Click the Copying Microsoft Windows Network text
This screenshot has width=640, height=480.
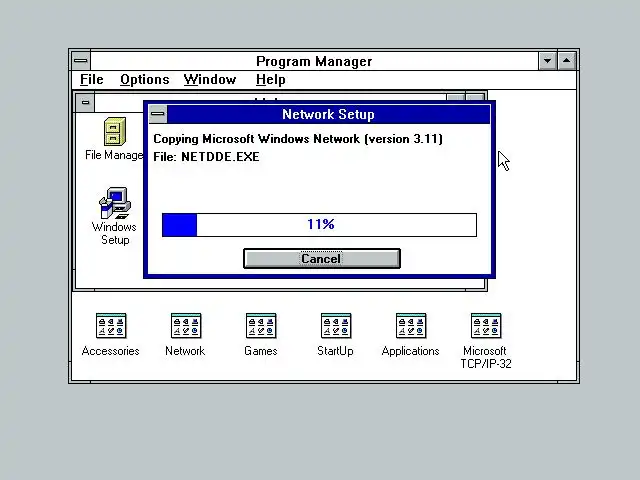click(298, 139)
